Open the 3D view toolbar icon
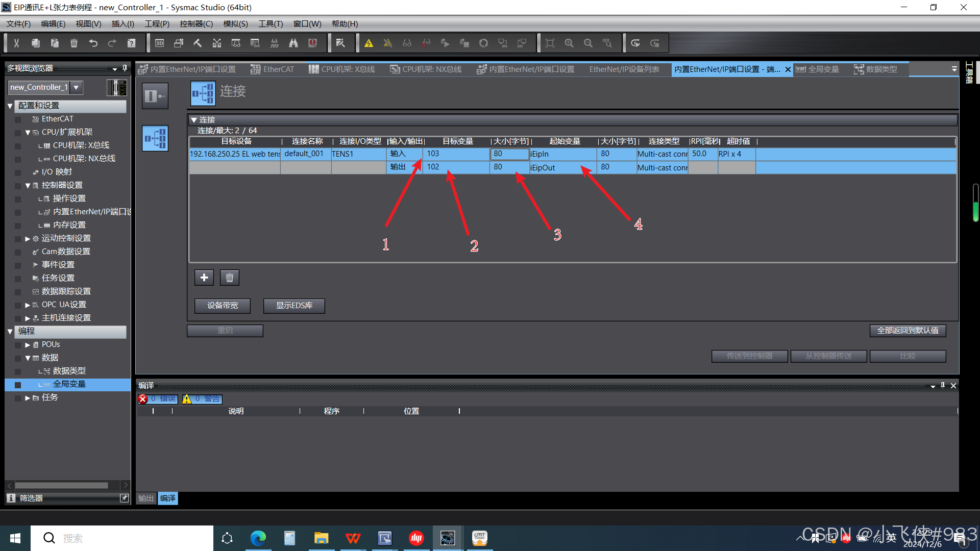The height and width of the screenshot is (551, 980). point(159,43)
